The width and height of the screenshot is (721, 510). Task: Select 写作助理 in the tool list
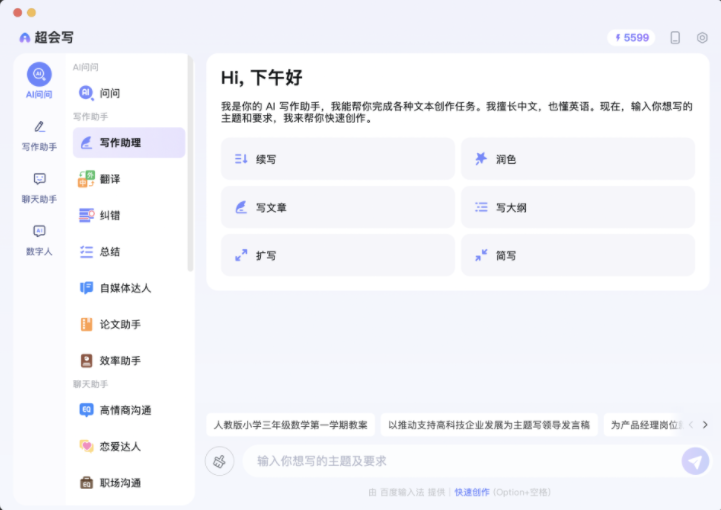click(129, 143)
